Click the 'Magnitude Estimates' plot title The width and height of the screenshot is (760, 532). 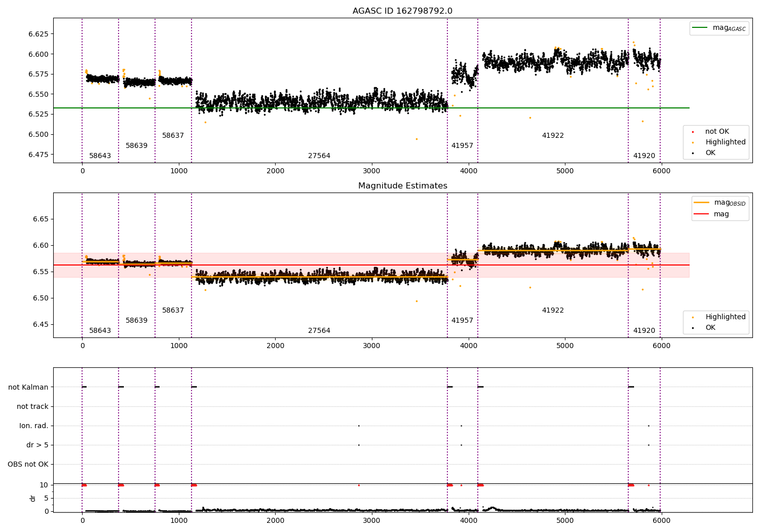point(402,186)
